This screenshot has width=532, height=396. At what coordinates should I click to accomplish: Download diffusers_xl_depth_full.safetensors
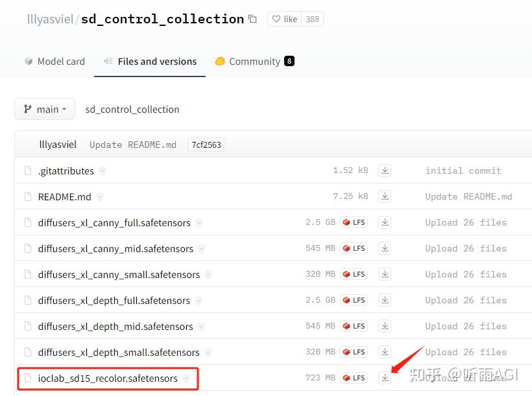click(385, 300)
